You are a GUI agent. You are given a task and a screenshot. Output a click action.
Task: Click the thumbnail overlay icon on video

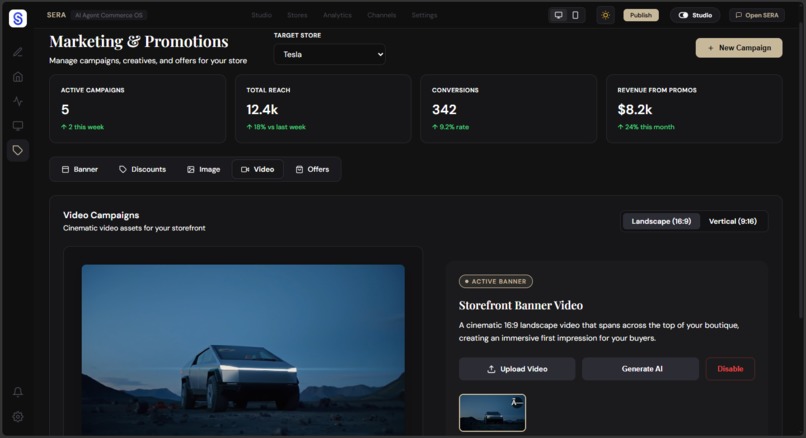coord(517,402)
